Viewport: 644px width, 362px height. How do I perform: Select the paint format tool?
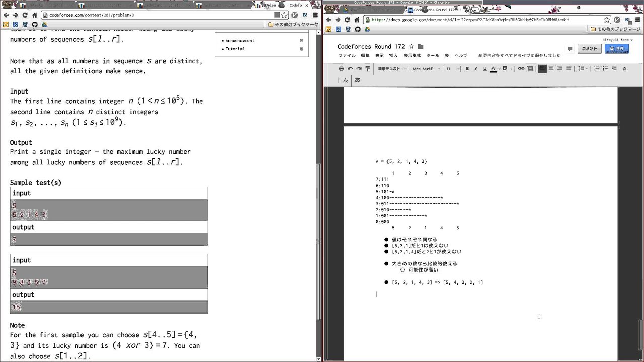(x=368, y=69)
